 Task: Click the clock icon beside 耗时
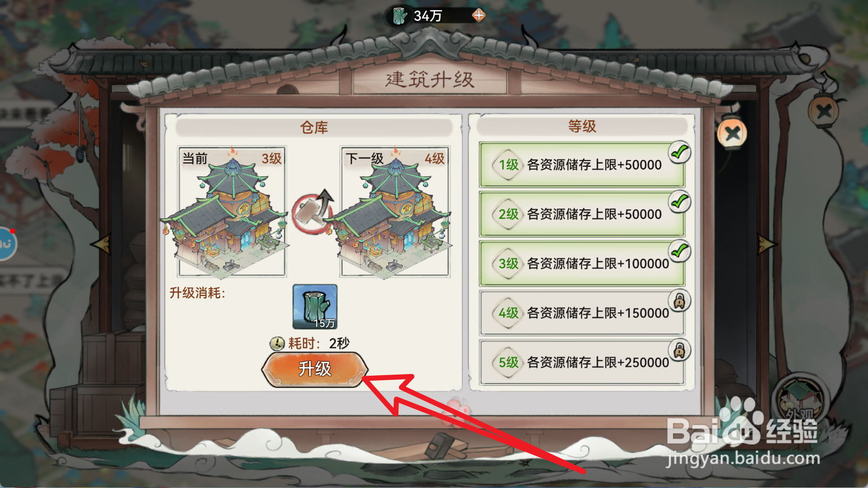tap(278, 343)
